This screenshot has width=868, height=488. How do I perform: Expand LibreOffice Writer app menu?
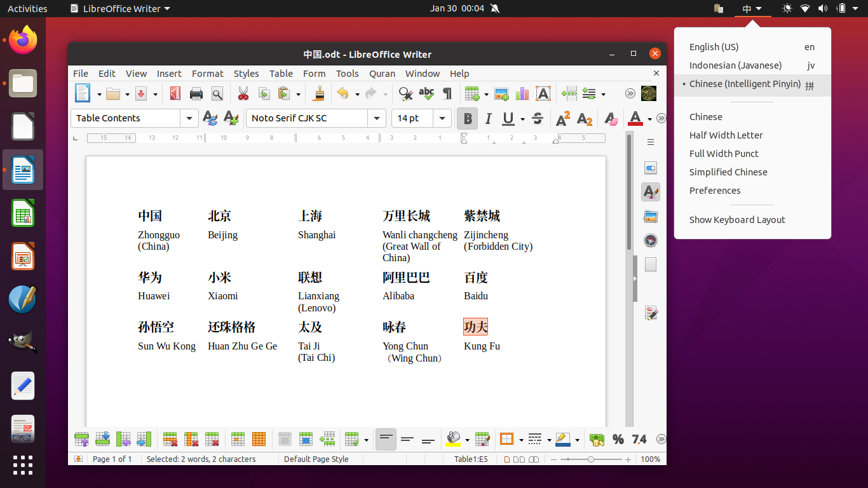coord(119,8)
